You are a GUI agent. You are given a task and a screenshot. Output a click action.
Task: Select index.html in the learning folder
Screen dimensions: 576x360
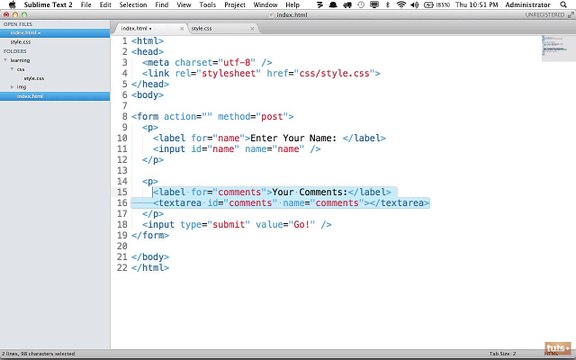[55, 96]
